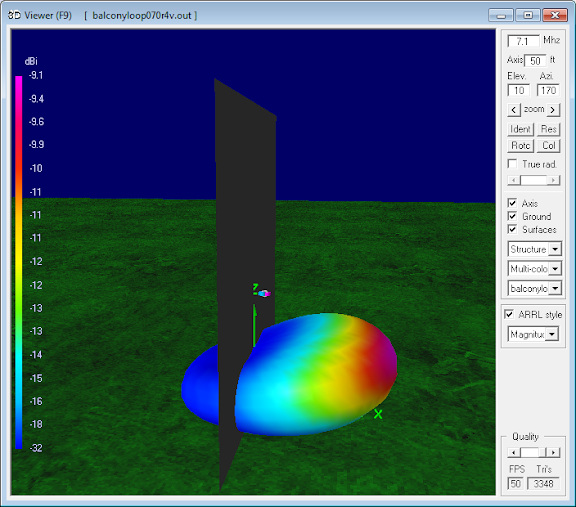Enable the True rad. checkbox

click(512, 163)
